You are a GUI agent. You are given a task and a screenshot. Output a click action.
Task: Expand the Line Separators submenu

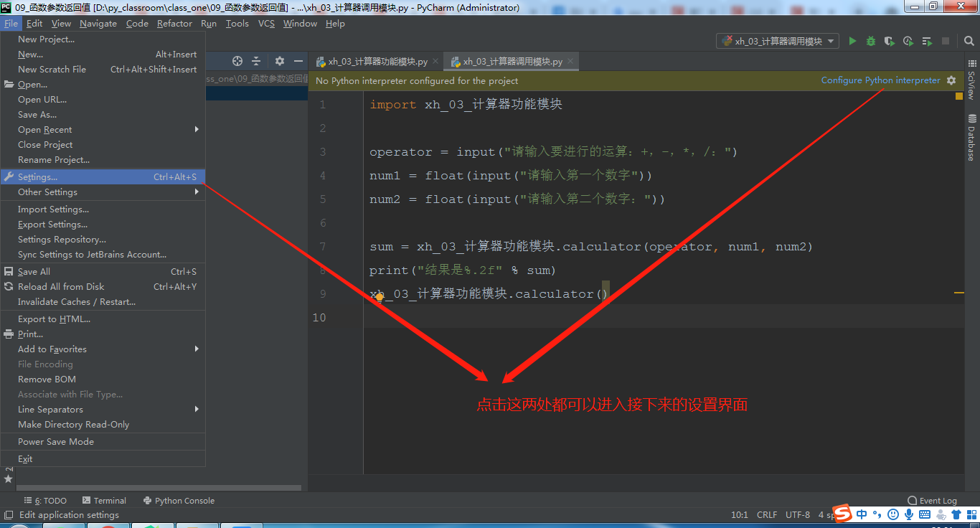[103, 410]
